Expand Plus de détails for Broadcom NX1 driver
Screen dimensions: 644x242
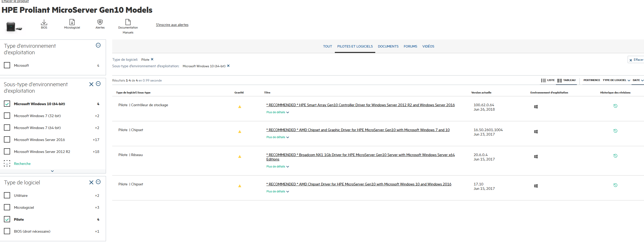(278, 166)
